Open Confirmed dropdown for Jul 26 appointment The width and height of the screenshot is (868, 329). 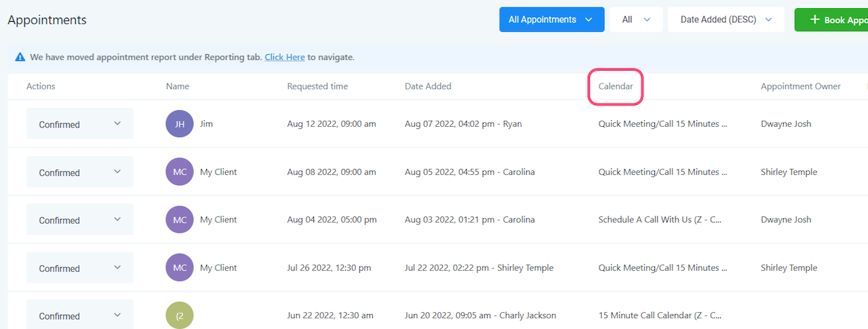click(80, 268)
